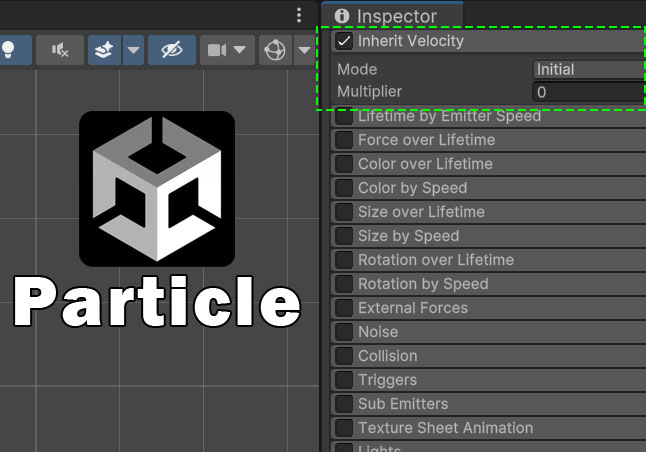Open effects dropdown arrow beside layers icon
This screenshot has width=646, height=452.
(133, 50)
